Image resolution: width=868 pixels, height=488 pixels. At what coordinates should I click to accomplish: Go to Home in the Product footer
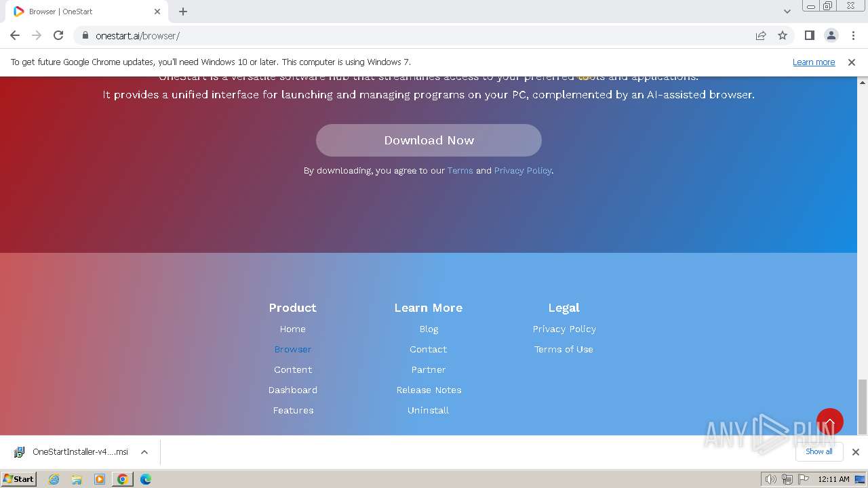click(293, 329)
